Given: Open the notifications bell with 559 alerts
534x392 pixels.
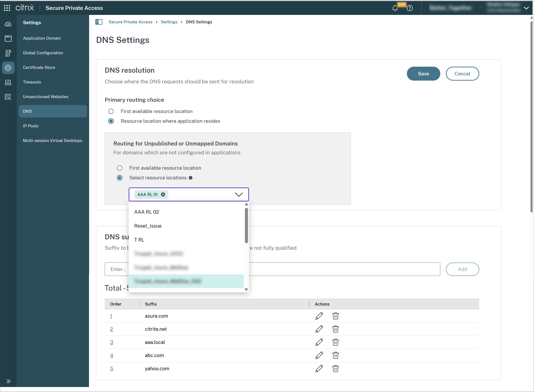Looking at the screenshot, I should click(x=395, y=8).
